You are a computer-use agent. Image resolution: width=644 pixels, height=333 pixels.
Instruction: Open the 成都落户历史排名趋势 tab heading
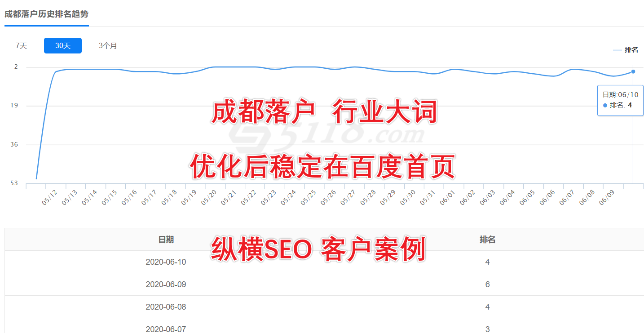pyautogui.click(x=47, y=14)
